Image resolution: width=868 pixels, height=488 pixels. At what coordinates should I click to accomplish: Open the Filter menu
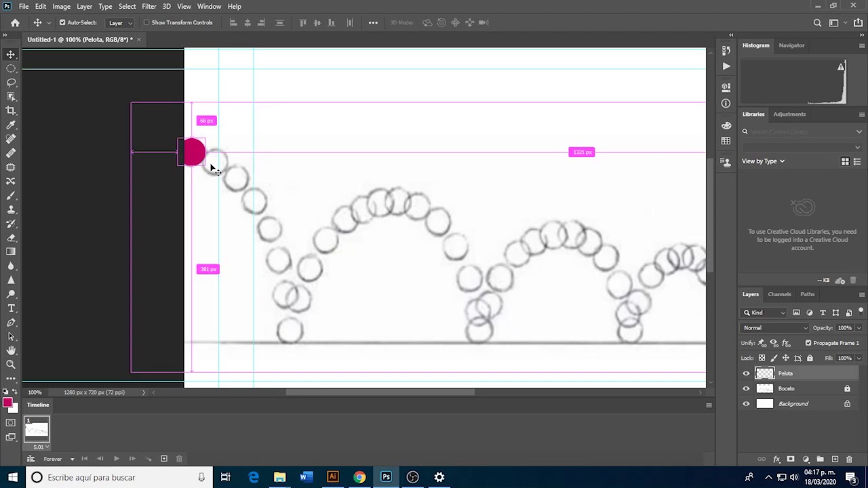tap(149, 6)
